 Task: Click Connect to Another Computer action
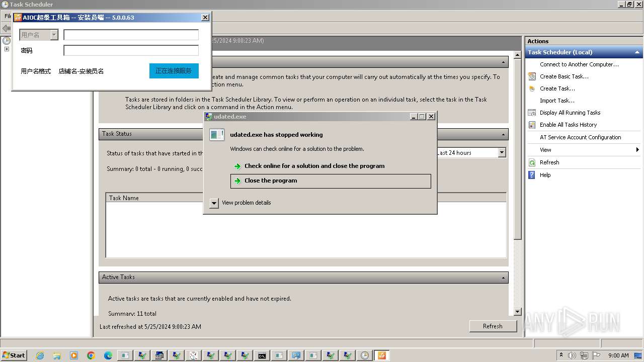click(x=579, y=64)
